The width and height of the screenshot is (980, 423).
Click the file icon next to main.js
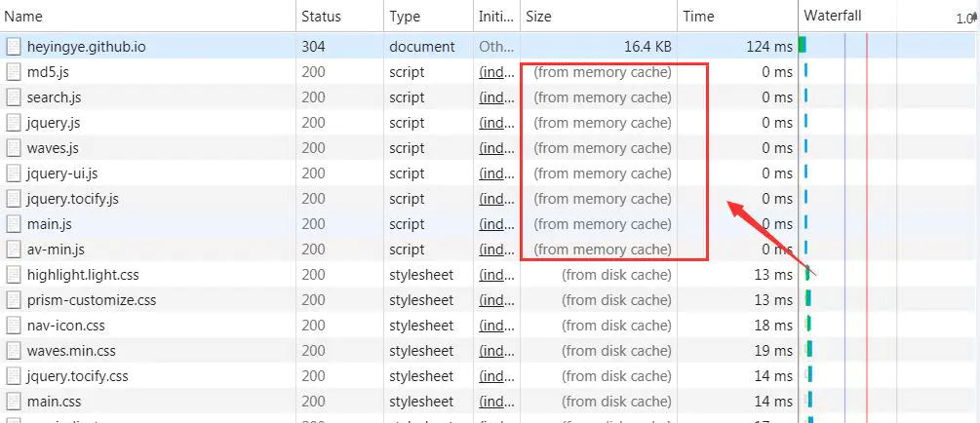tap(14, 224)
